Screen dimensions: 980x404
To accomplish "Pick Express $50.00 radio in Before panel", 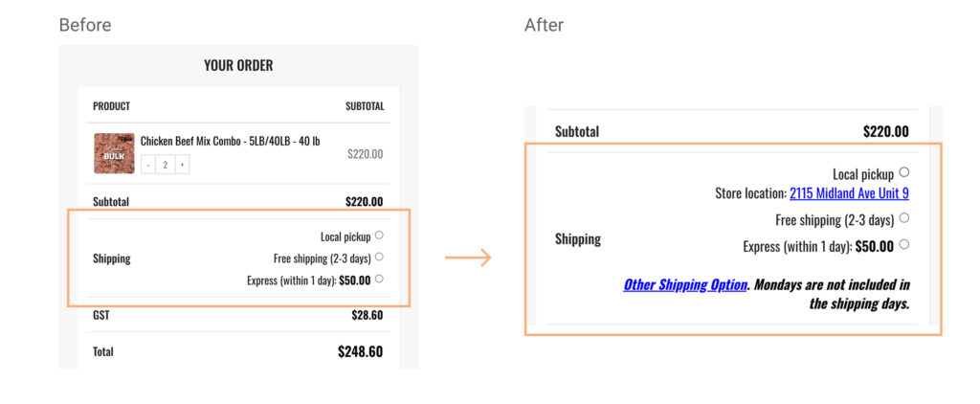I will point(379,279).
